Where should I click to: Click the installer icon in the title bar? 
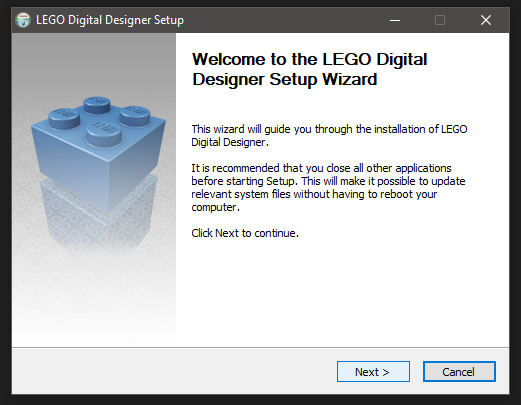pos(23,20)
